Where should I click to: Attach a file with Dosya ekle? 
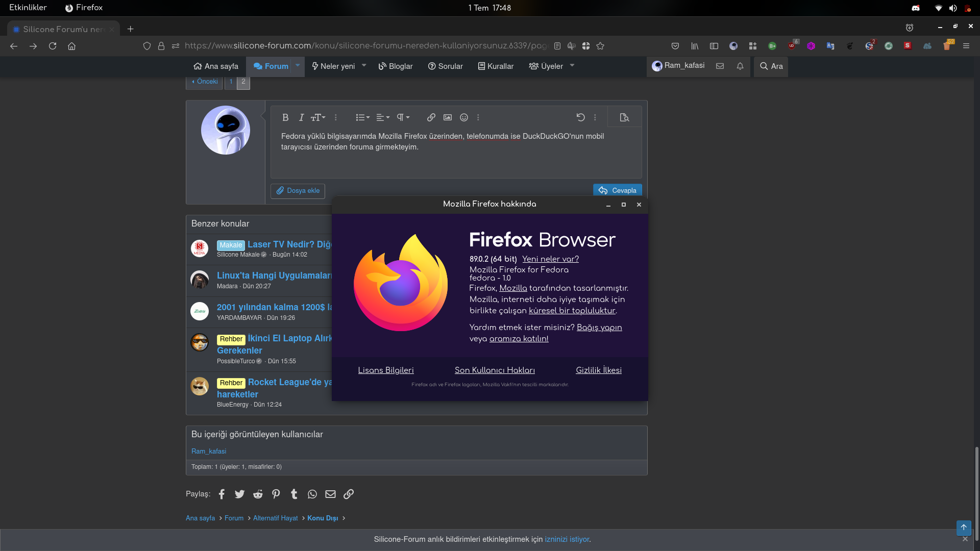pos(298,191)
